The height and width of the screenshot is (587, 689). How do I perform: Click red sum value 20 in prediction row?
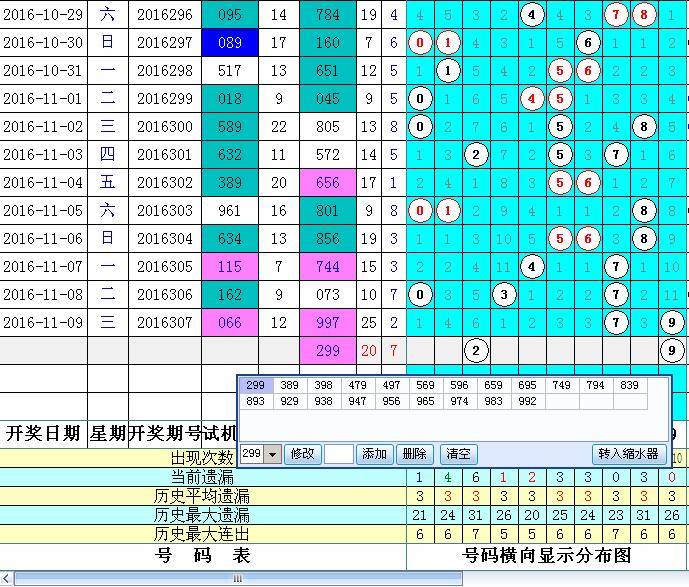(369, 351)
